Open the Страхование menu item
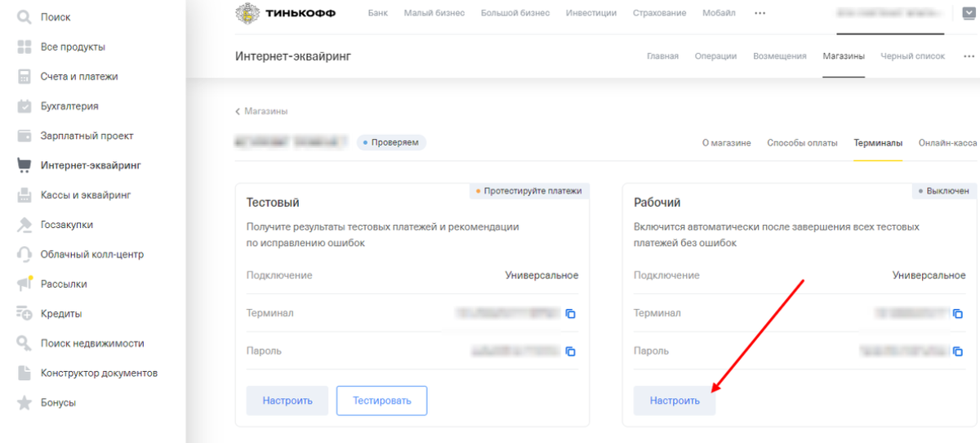 (x=660, y=13)
